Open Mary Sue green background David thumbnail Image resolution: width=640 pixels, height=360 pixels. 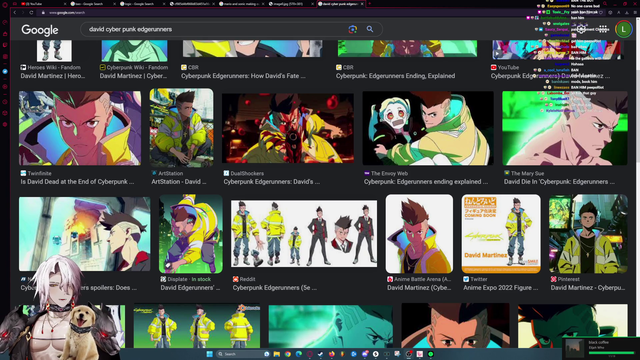click(x=565, y=128)
